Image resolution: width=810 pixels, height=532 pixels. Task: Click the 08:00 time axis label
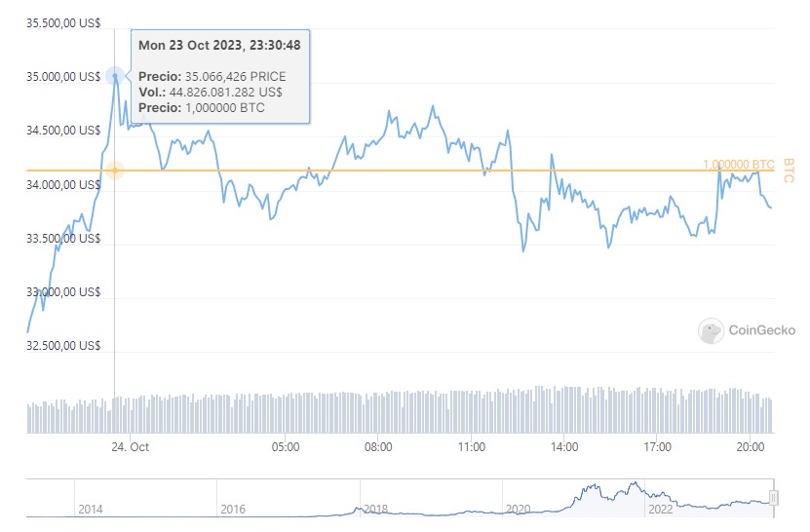378,447
